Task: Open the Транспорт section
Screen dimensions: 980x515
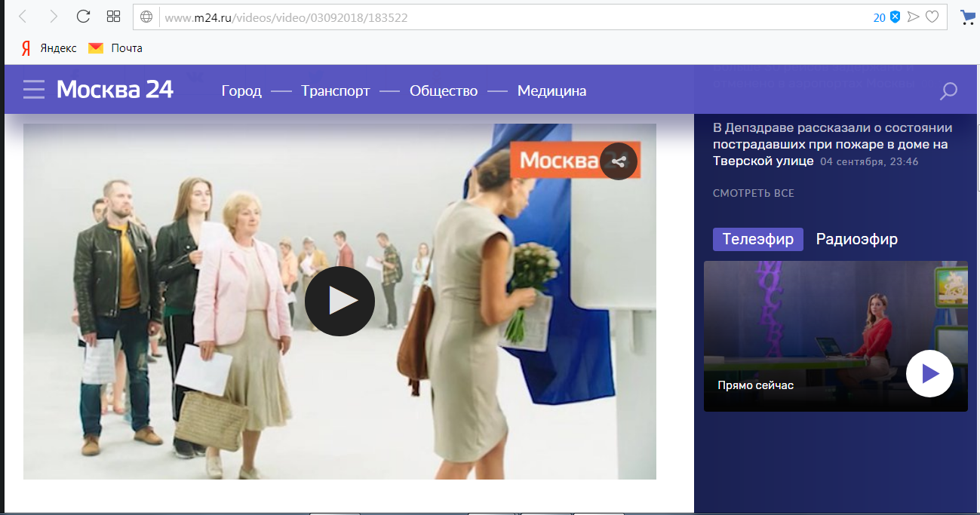Action: pyautogui.click(x=336, y=91)
